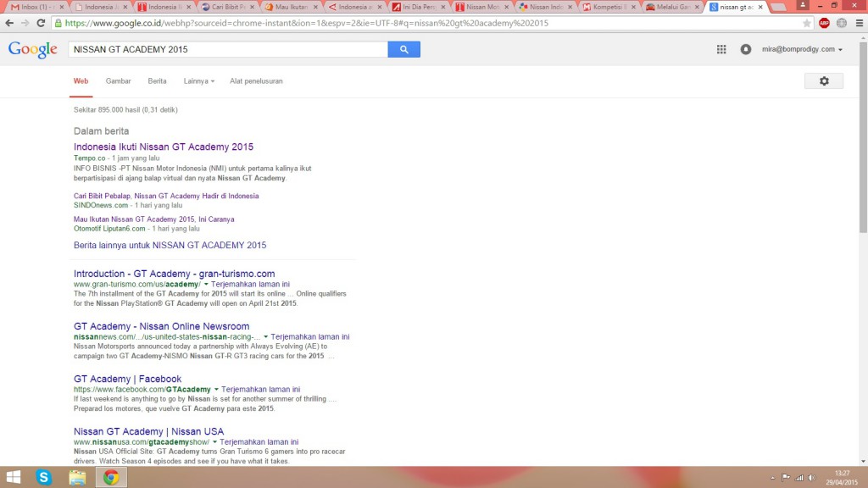This screenshot has height=488, width=868.
Task: Open 'Introduction - GT Academy - gran-turismo.com' result
Action: pos(175,274)
